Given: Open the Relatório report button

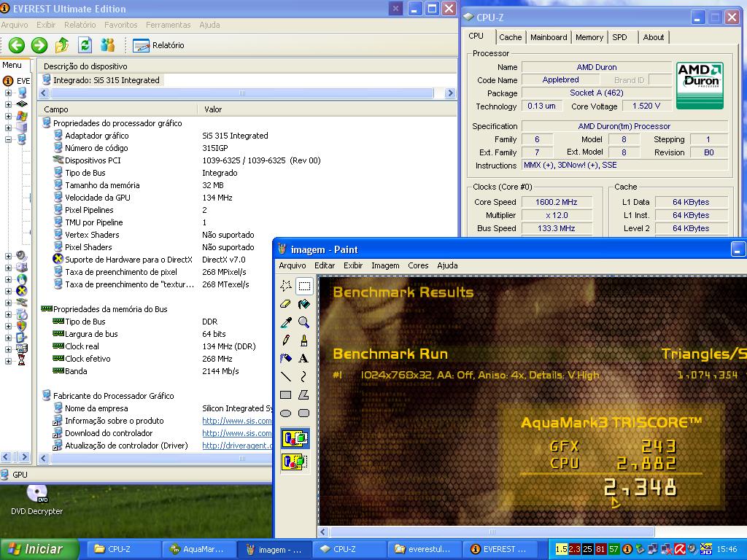Looking at the screenshot, I should [158, 45].
